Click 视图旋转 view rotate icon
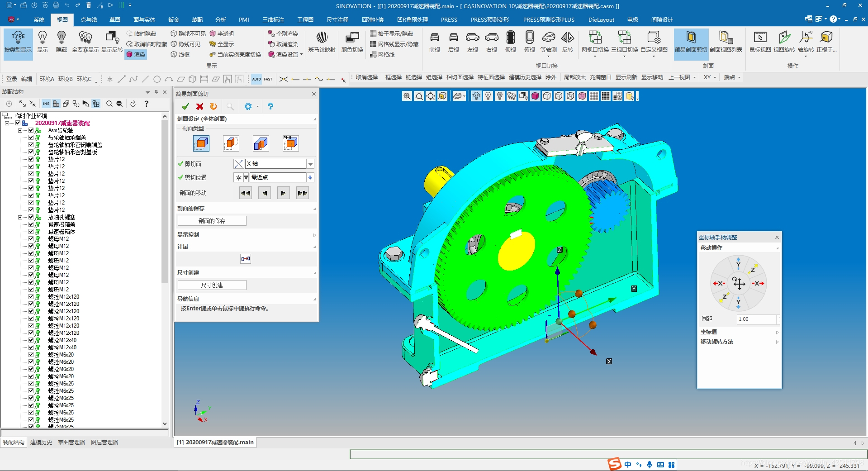The image size is (868, 471). (784, 37)
